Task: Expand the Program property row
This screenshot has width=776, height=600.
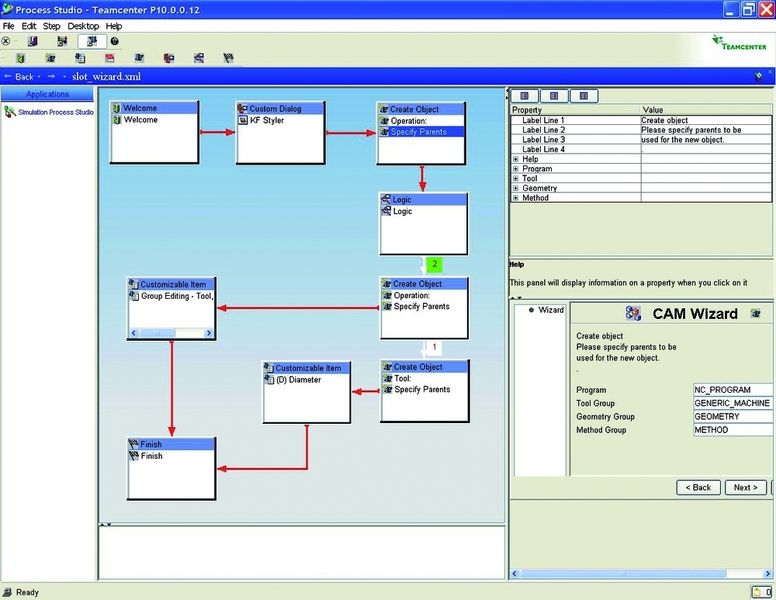Action: [x=516, y=169]
